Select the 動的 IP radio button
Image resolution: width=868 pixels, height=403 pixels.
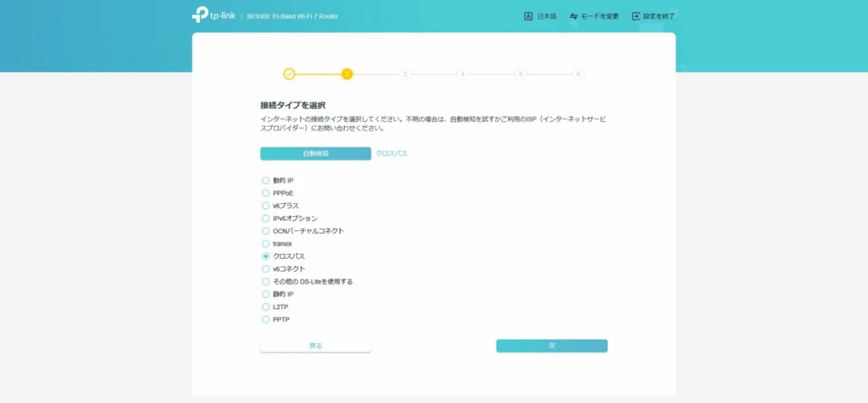pyautogui.click(x=265, y=180)
